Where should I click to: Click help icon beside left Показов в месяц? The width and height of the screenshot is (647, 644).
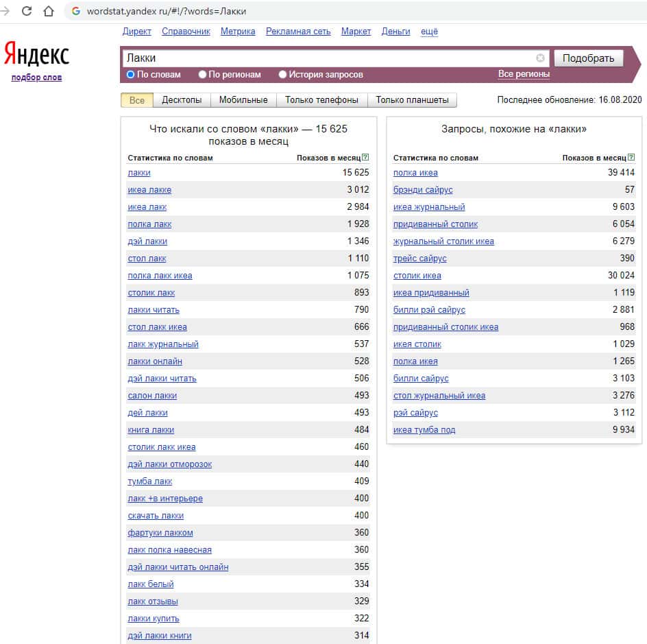(365, 157)
